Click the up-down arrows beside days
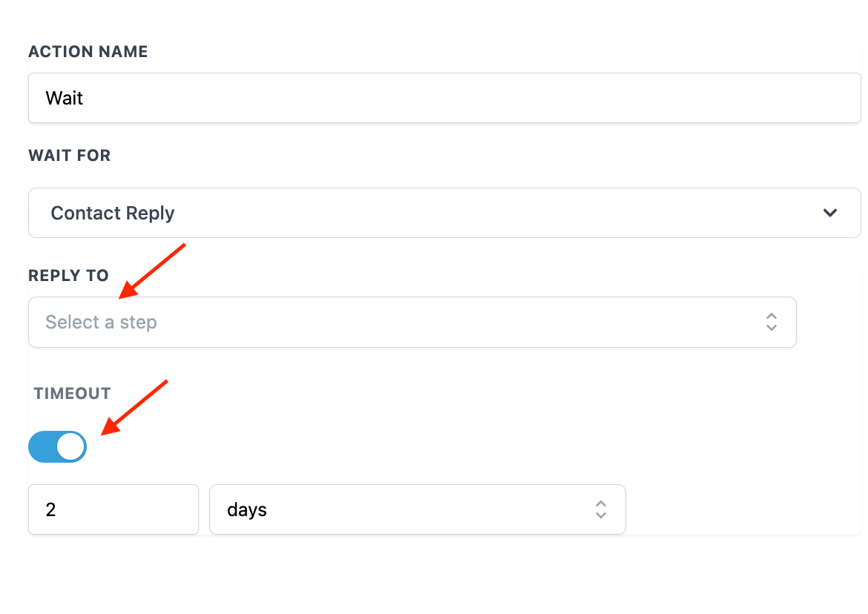868x614 pixels. pos(601,509)
